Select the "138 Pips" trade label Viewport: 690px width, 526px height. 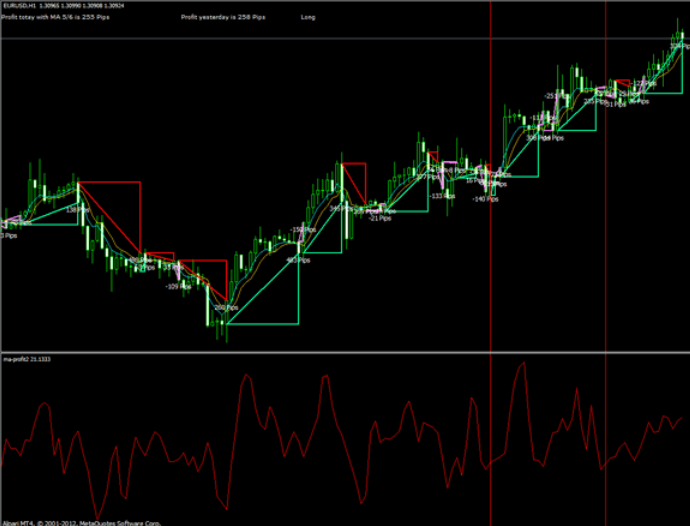[x=77, y=210]
